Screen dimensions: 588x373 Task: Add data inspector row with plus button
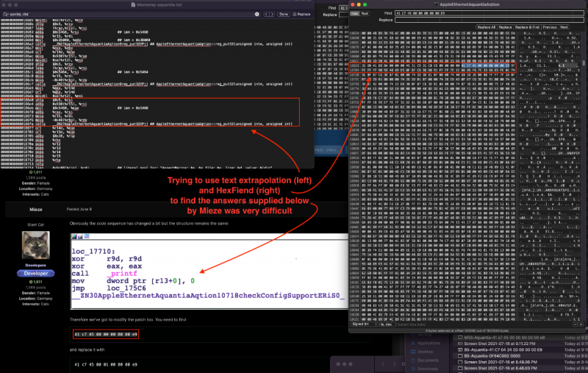(x=581, y=324)
